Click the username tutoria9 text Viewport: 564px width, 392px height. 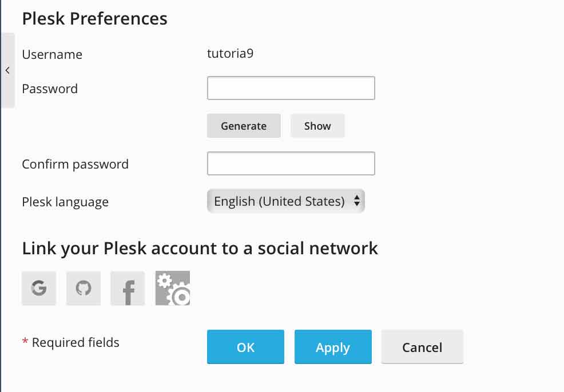(x=229, y=53)
